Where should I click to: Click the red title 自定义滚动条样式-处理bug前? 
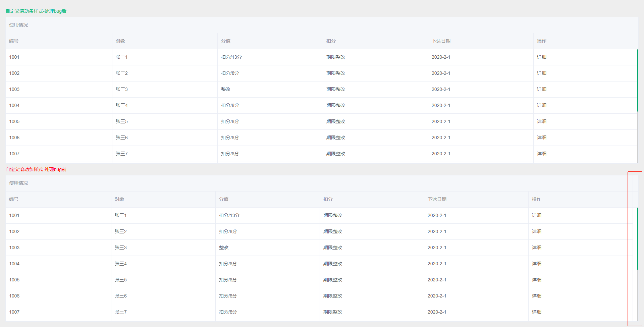(35, 170)
